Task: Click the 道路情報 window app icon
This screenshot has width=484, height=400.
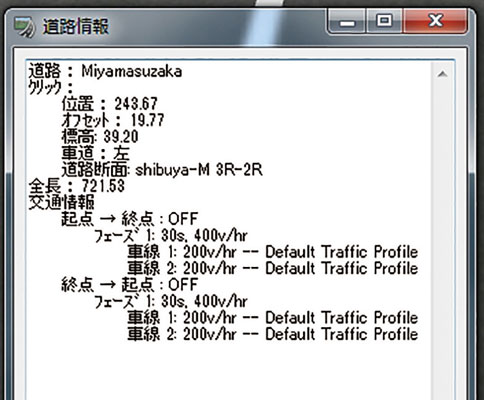Action: click(24, 26)
